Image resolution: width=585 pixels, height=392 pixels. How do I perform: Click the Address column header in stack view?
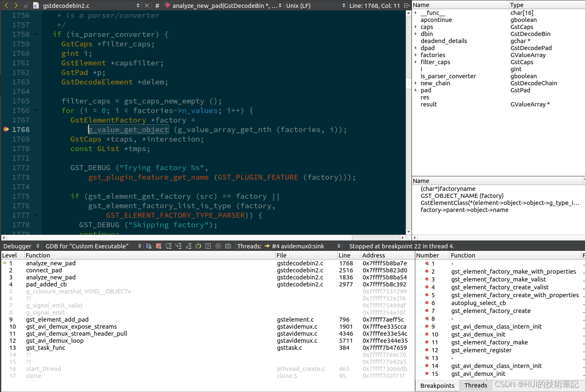pos(387,255)
